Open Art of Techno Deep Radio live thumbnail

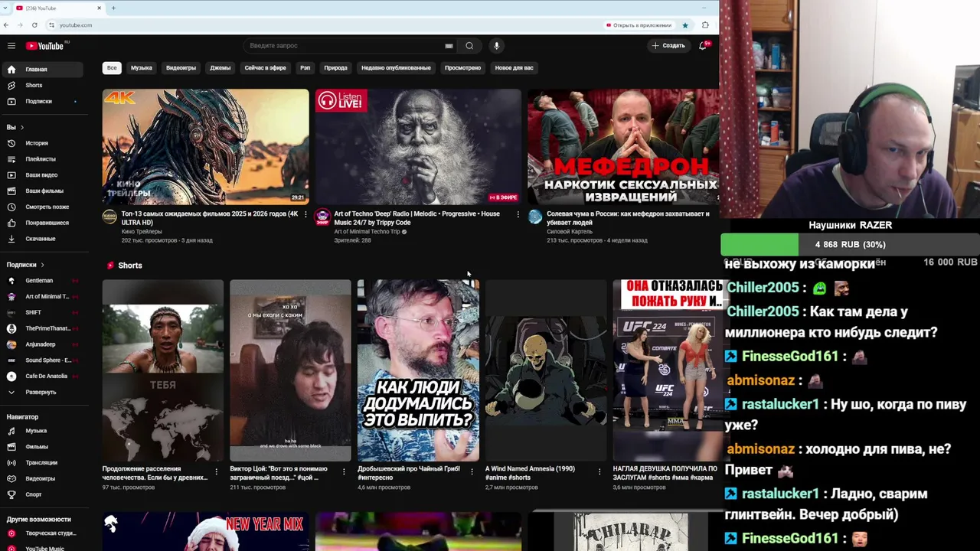pyautogui.click(x=418, y=147)
